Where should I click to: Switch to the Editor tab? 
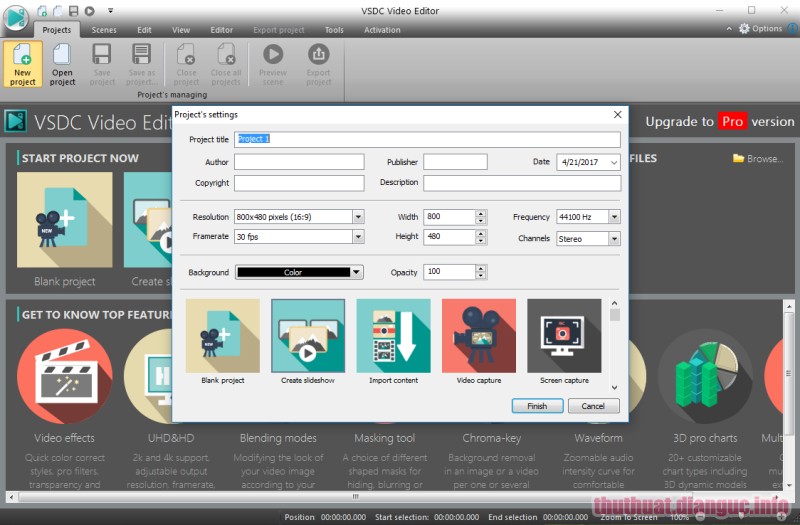pyautogui.click(x=221, y=30)
